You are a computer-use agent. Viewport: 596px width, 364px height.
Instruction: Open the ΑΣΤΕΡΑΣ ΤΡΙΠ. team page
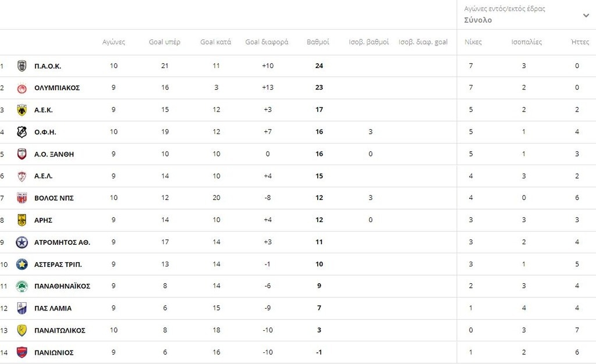click(x=58, y=265)
